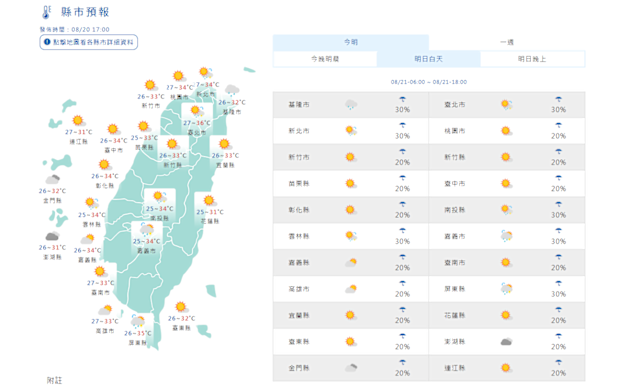The width and height of the screenshot is (640, 390).
Task: Click the sun icon for 臺東縣 on map
Action: (x=181, y=307)
